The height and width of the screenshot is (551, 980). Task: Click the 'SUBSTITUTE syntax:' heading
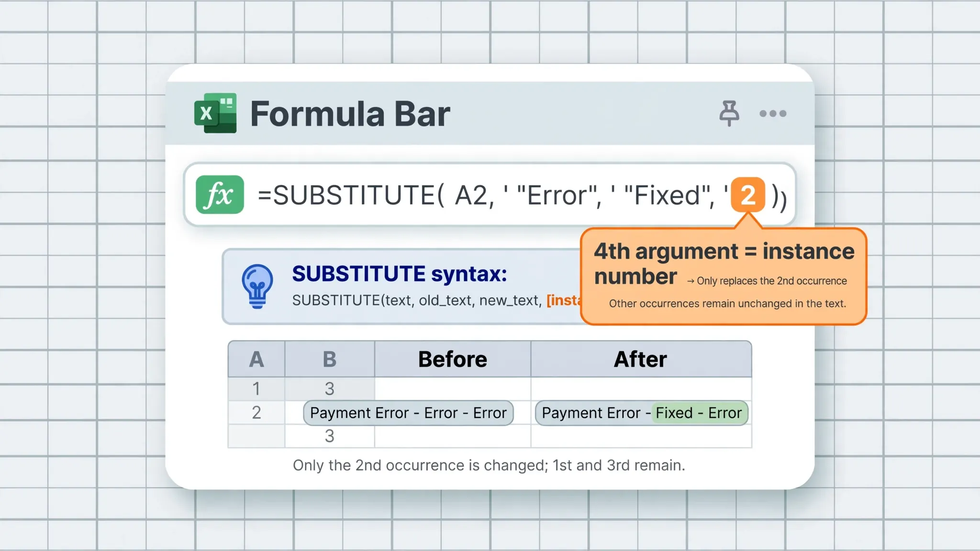400,274
